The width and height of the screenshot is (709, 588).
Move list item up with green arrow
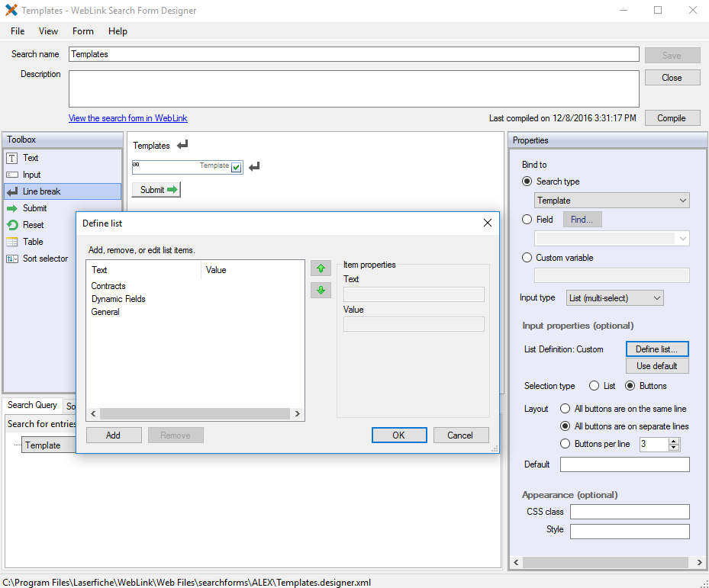coord(321,268)
